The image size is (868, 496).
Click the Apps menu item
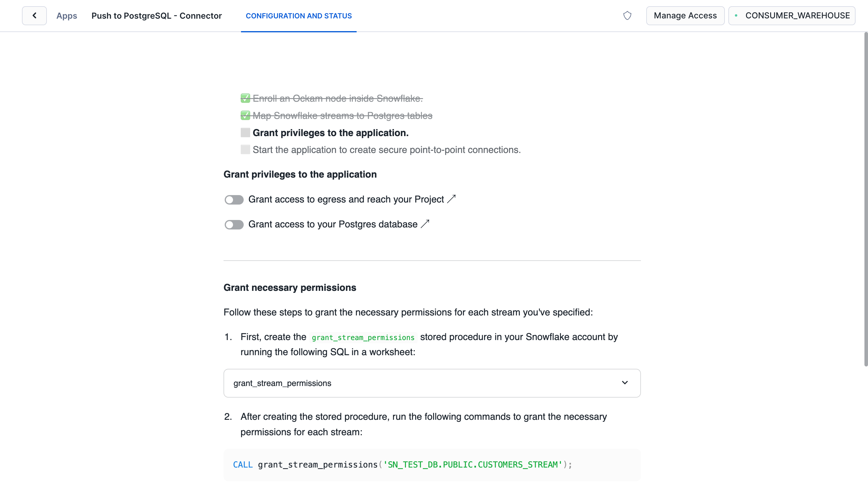pyautogui.click(x=67, y=15)
